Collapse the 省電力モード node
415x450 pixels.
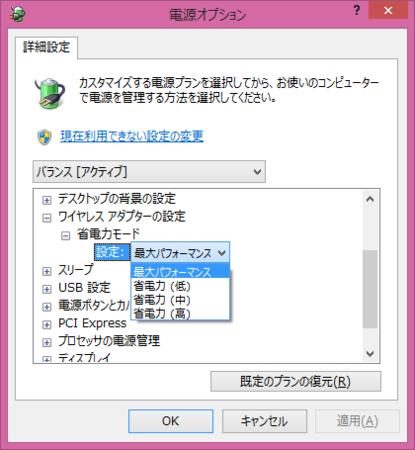point(65,236)
